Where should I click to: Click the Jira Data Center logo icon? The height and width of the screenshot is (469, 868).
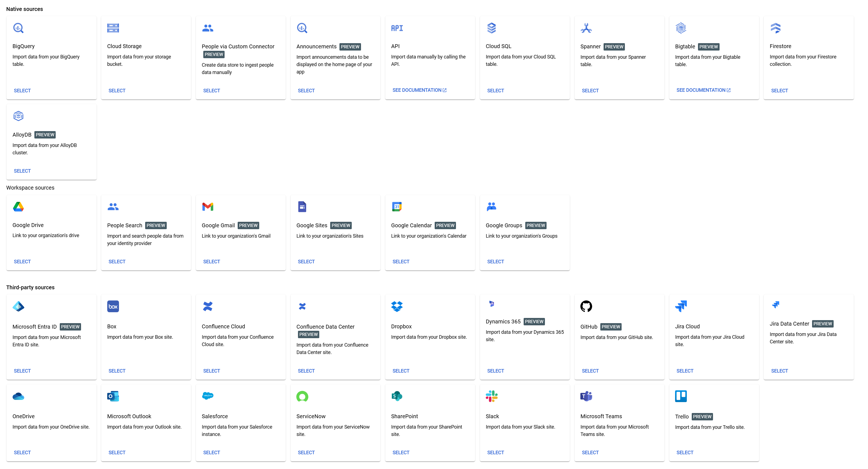[x=776, y=305]
